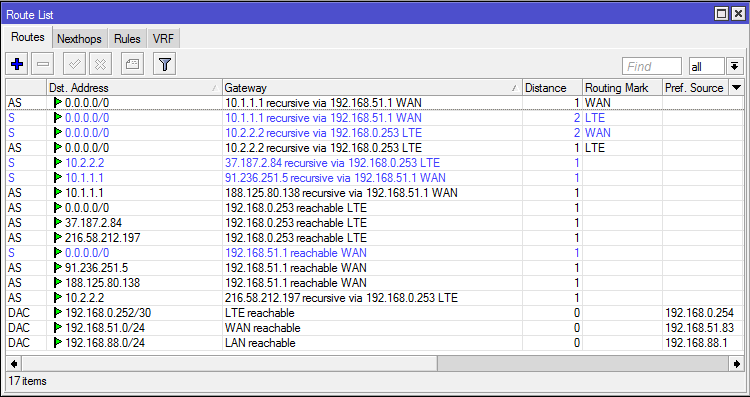Viewport: 750px width, 397px height.
Task: Click gateway 'LAN reachable'
Action: [x=260, y=343]
